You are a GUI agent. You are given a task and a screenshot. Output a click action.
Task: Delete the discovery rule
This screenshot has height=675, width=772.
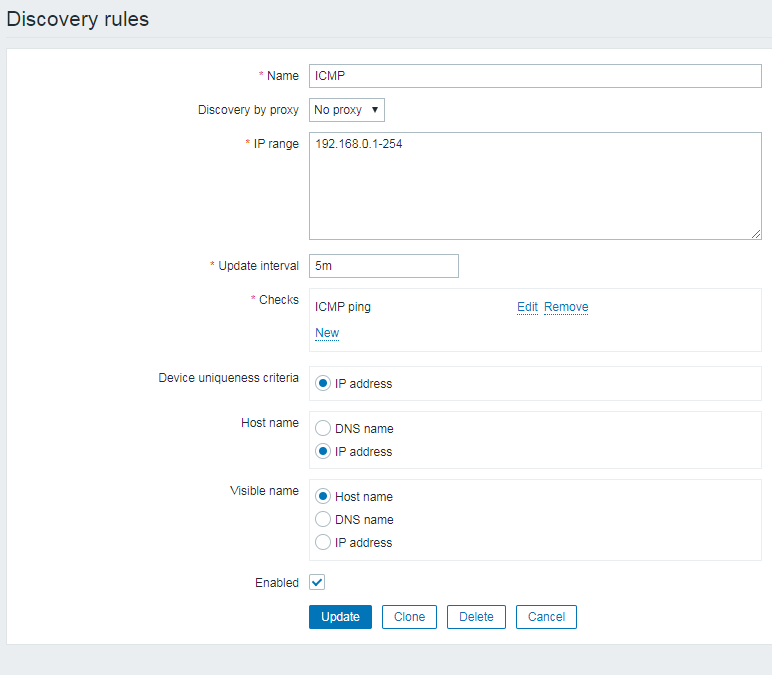click(476, 617)
